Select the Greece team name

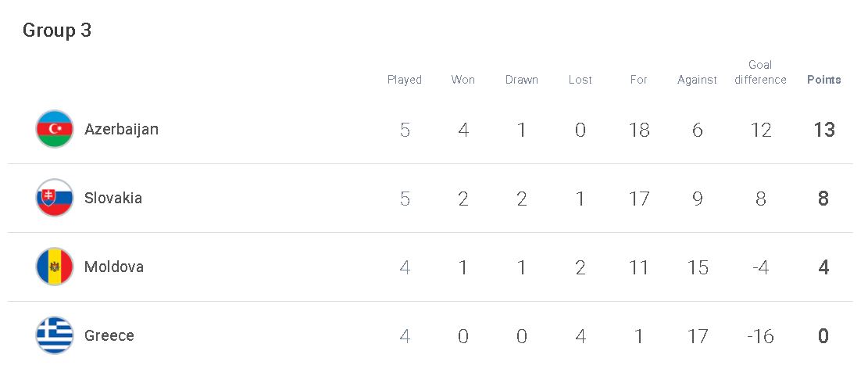[x=109, y=335]
